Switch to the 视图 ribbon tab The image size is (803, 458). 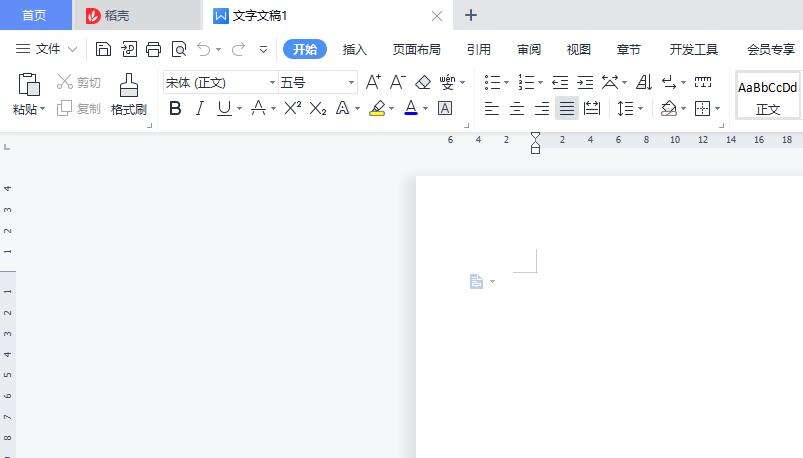[579, 50]
